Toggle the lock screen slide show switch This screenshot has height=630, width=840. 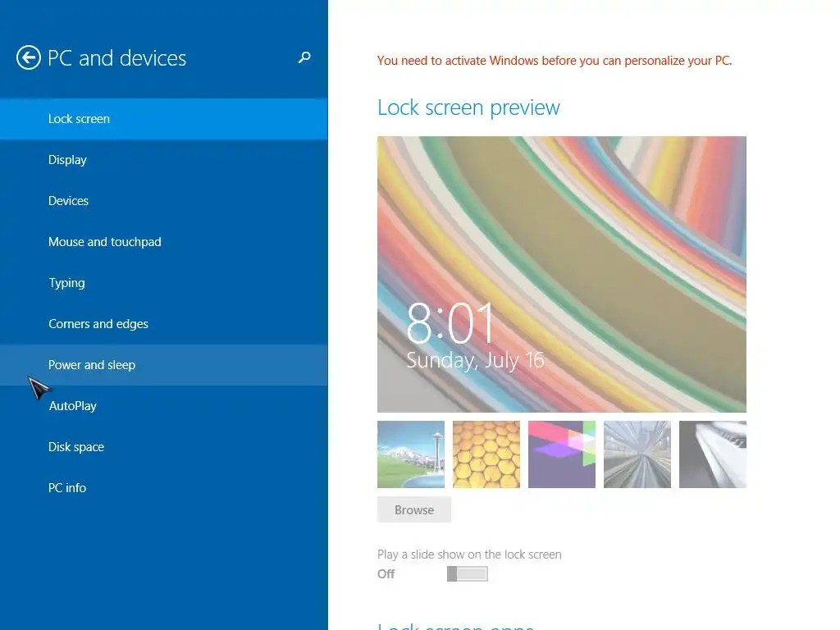(x=467, y=573)
